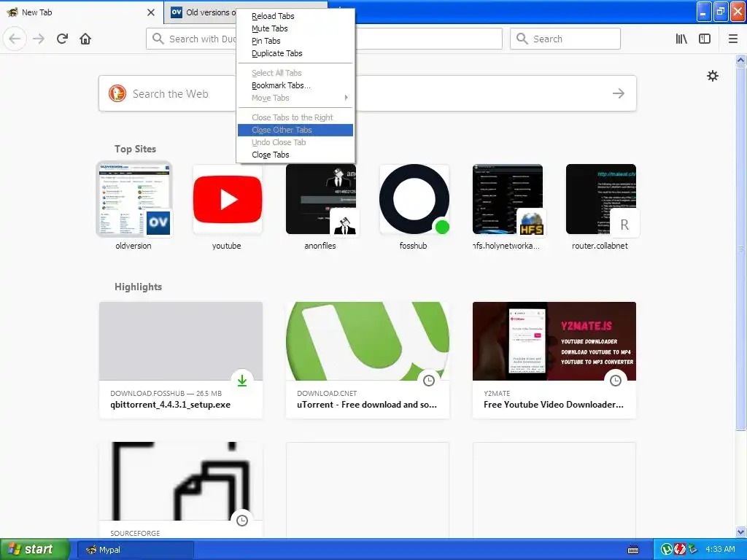747x560 pixels.
Task: Select Duplicate Tabs menu entry
Action: [295, 53]
